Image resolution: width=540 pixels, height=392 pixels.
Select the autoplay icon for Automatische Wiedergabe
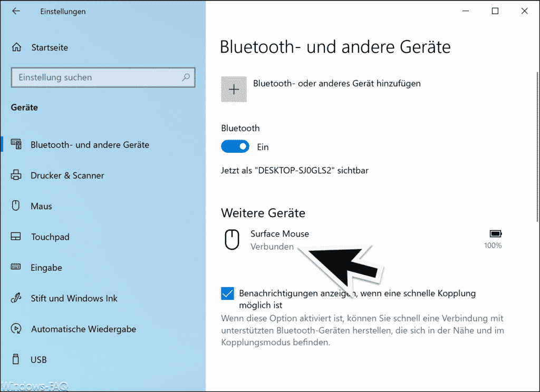coord(16,329)
